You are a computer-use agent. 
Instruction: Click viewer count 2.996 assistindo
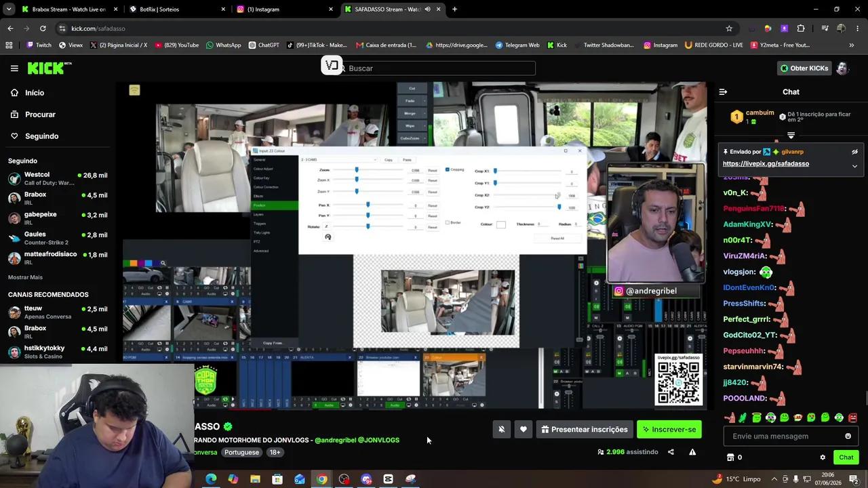(627, 452)
